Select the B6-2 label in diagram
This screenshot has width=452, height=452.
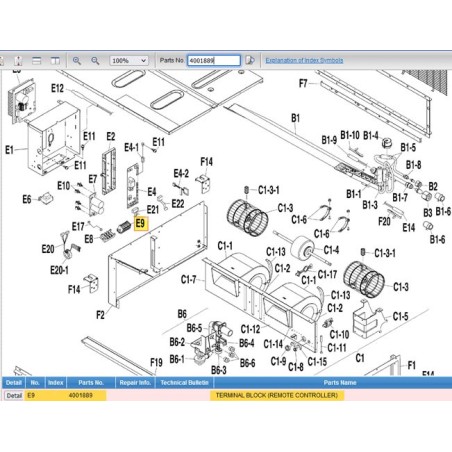(x=177, y=342)
